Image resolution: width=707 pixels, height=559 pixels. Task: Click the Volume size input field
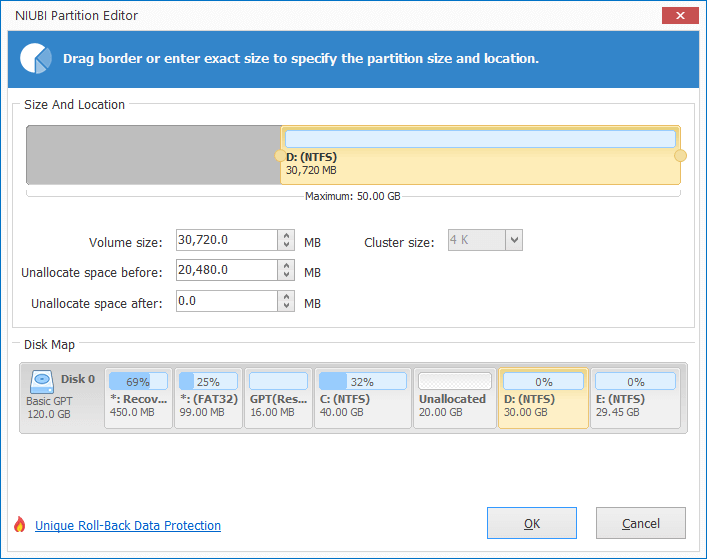point(227,240)
